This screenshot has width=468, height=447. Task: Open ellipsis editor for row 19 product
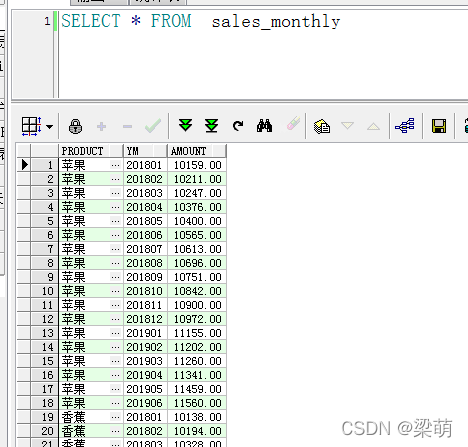point(115,417)
